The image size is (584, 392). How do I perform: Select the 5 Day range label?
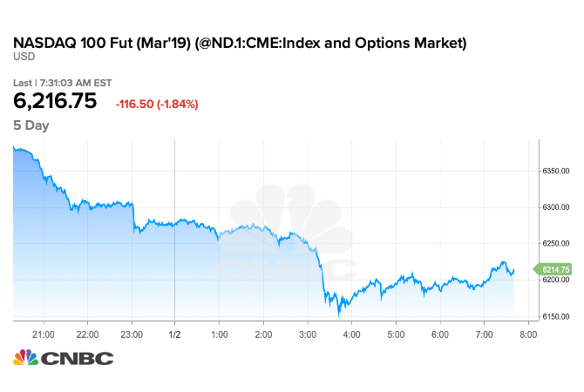tap(31, 125)
